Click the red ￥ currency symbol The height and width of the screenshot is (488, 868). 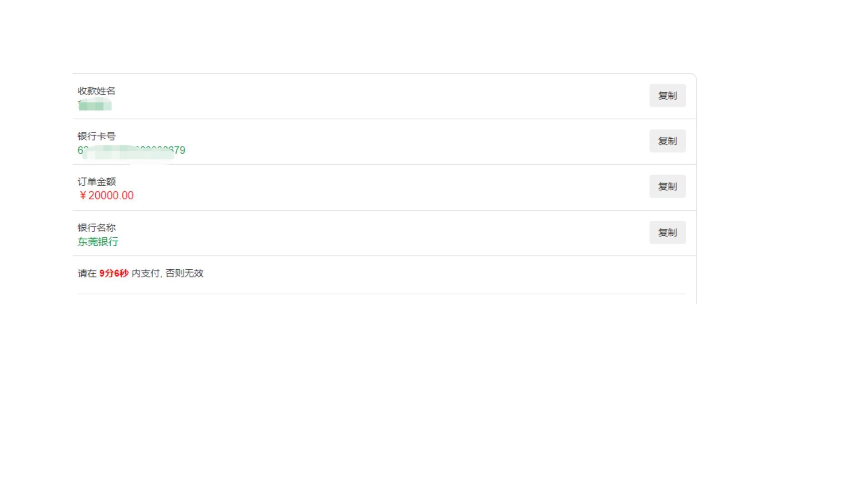coord(83,196)
